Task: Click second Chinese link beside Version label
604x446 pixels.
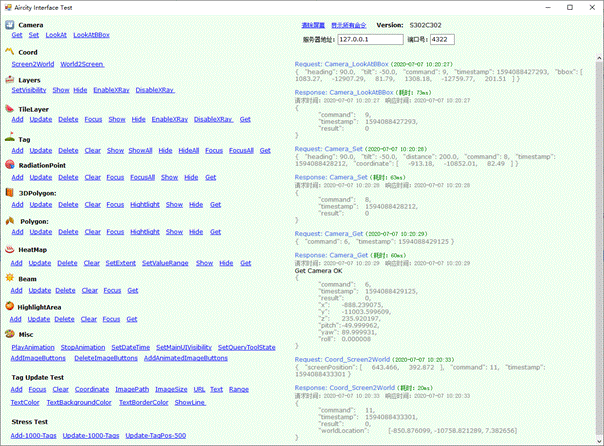Action: point(349,25)
